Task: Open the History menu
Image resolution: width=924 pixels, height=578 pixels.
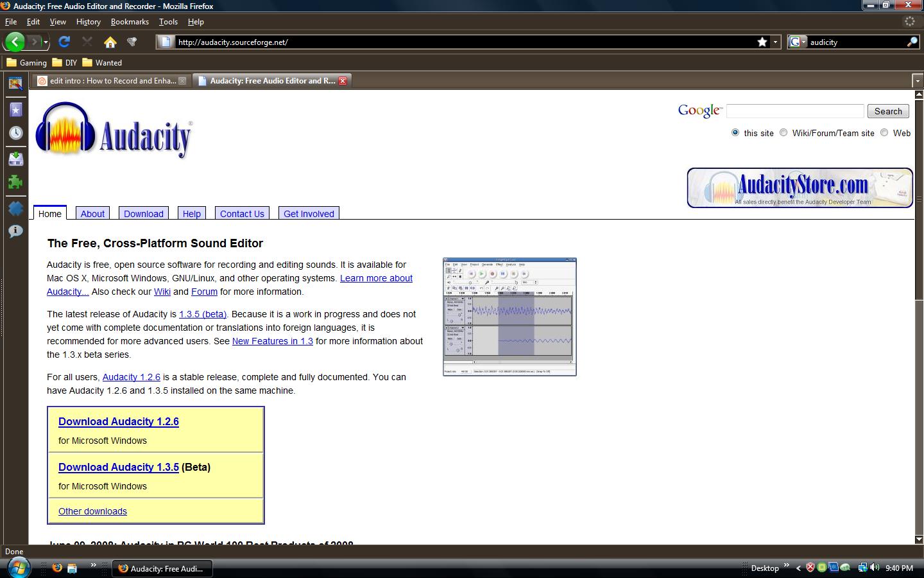Action: click(88, 21)
